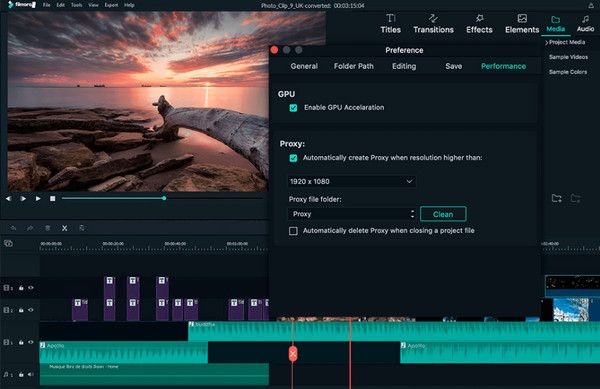The width and height of the screenshot is (600, 389).
Task: Hide video track 3 with eye icon
Action: 31,288
